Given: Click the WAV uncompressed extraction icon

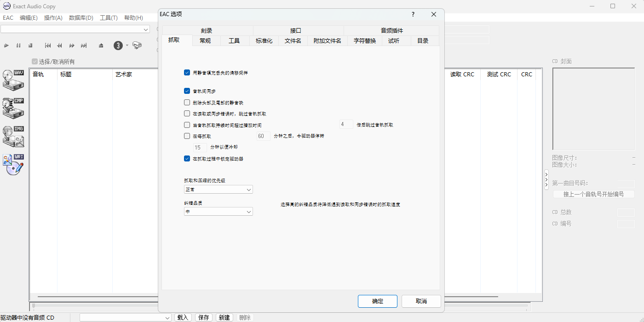Looking at the screenshot, I should tap(13, 79).
